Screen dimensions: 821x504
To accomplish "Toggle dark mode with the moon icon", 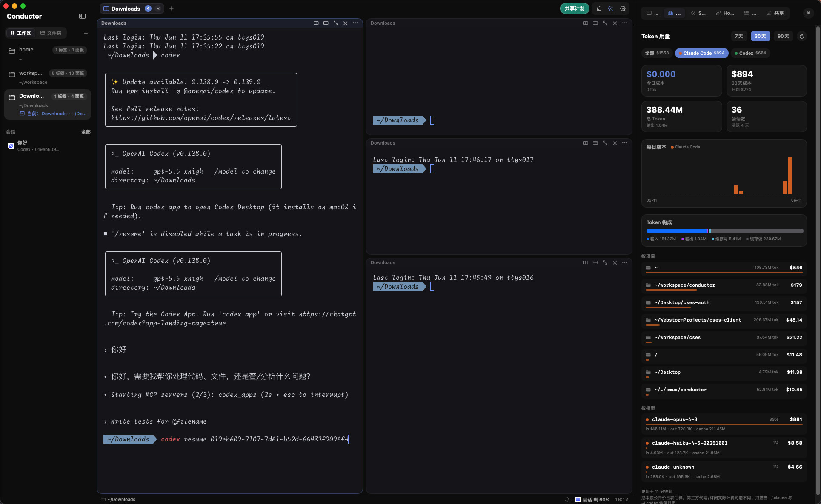I will (599, 9).
